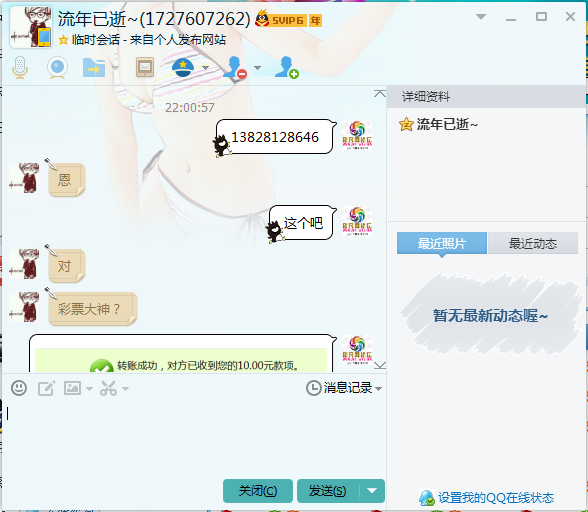The width and height of the screenshot is (588, 512).
Task: Open the emoji smiley picker
Action: click(x=19, y=388)
